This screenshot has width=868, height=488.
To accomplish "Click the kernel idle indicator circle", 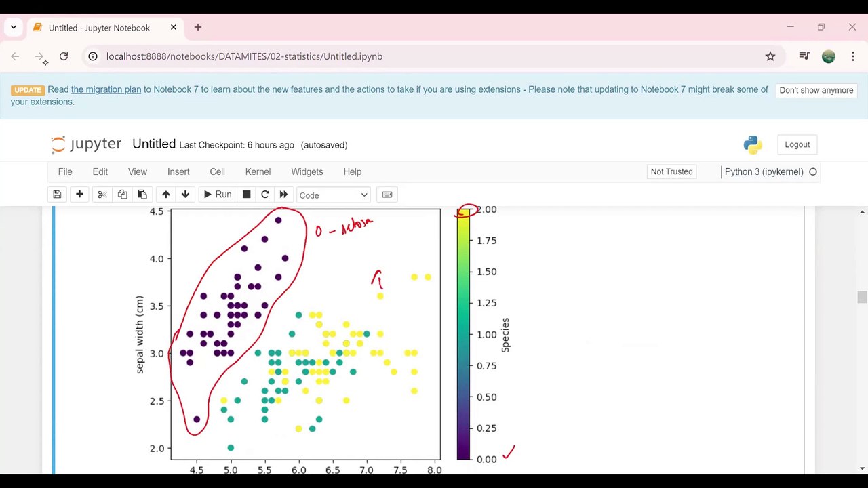I will pos(813,171).
